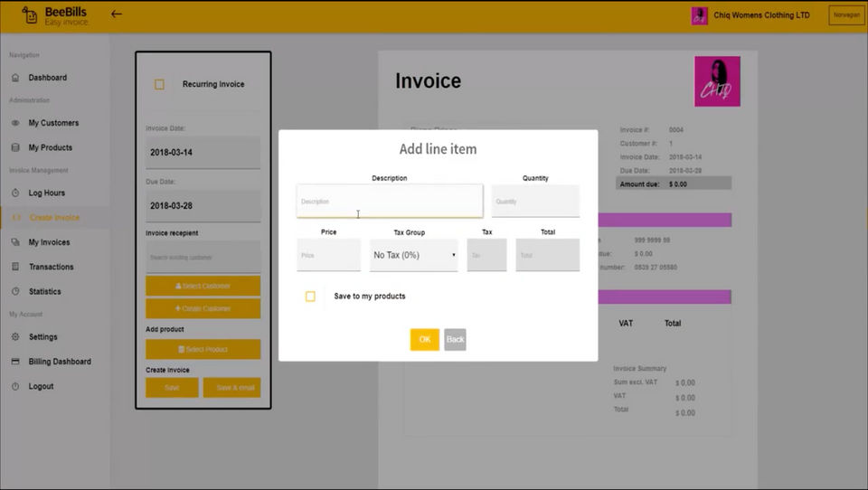
Task: Click My Products database icon
Action: (15, 147)
